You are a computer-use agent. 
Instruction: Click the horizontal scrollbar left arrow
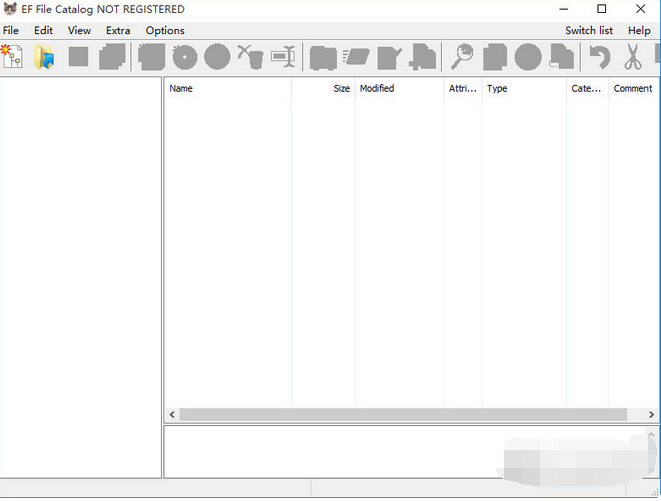click(172, 414)
